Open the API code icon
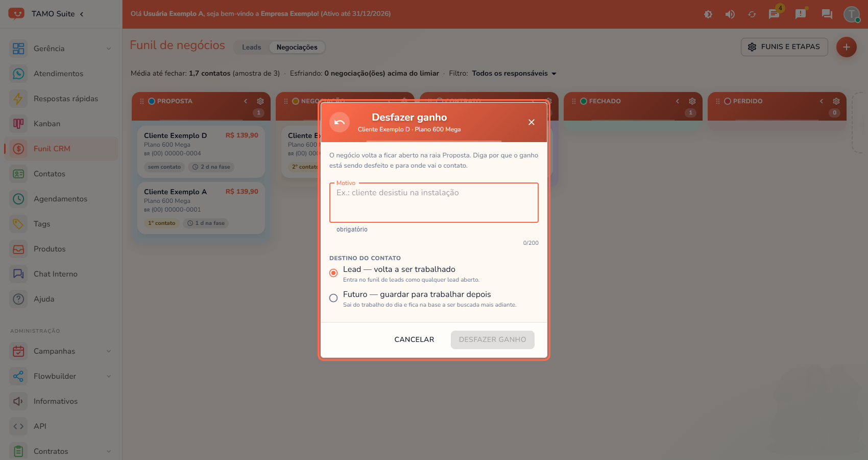Screen dimensions: 868x460 click(18, 426)
